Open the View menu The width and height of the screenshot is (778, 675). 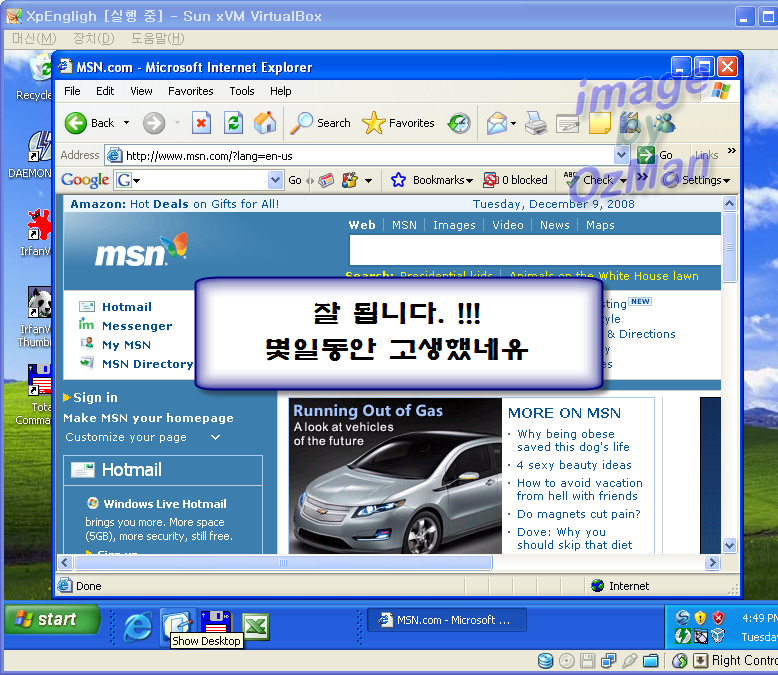pos(141,91)
